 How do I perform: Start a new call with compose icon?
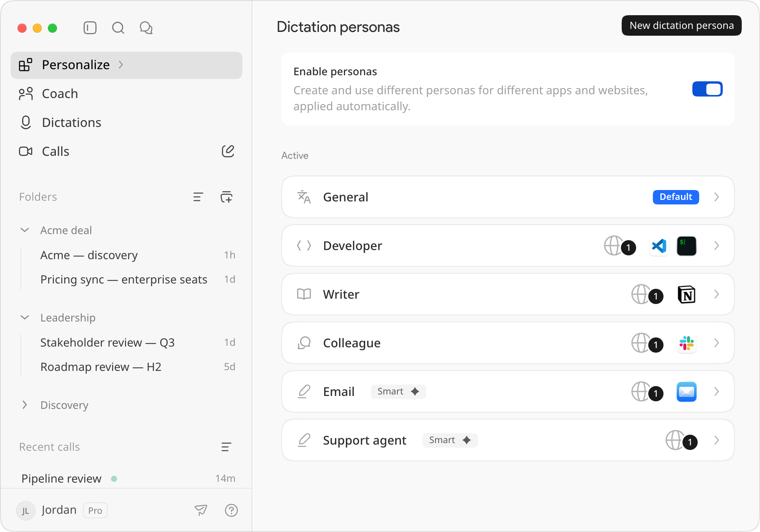pos(228,151)
